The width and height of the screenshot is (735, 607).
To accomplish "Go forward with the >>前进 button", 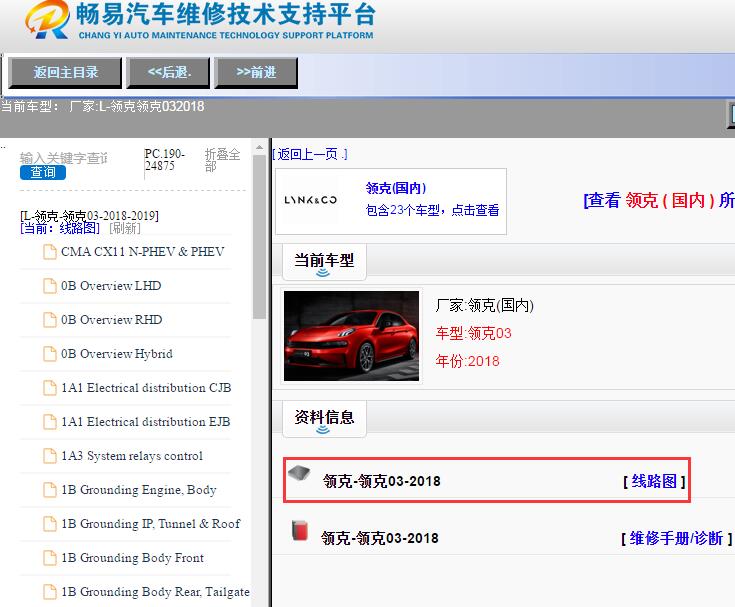I will click(256, 73).
